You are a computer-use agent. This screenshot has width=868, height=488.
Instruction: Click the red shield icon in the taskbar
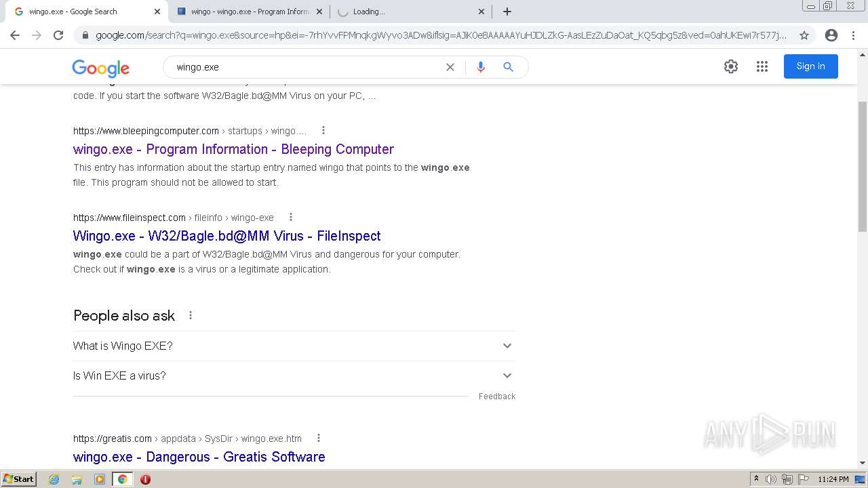(x=145, y=479)
